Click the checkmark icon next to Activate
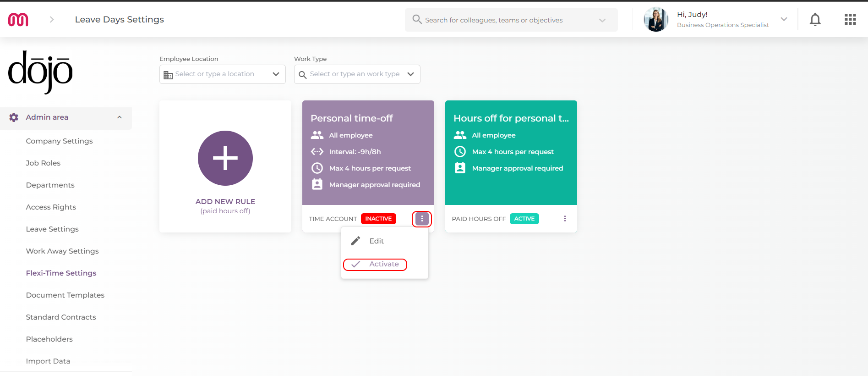868x376 pixels. [355, 264]
